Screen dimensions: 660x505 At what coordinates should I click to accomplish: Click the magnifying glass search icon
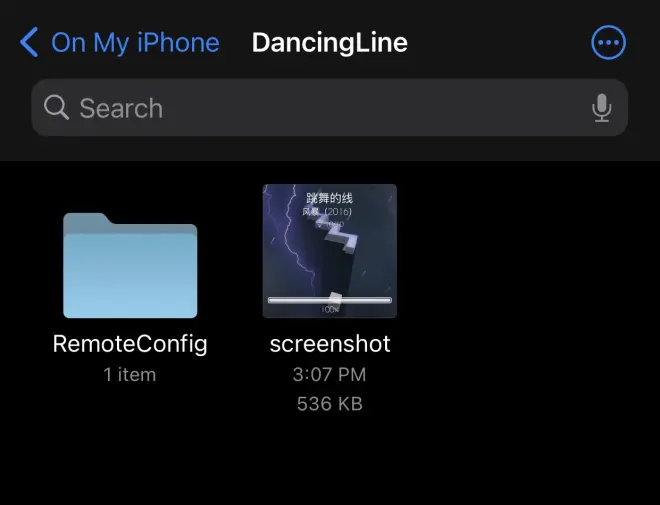pyautogui.click(x=57, y=108)
